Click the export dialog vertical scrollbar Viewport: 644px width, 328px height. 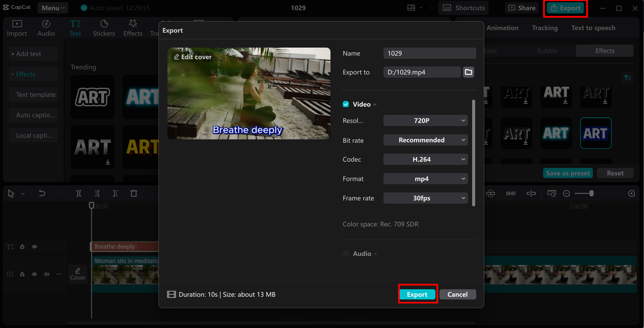tap(473, 153)
